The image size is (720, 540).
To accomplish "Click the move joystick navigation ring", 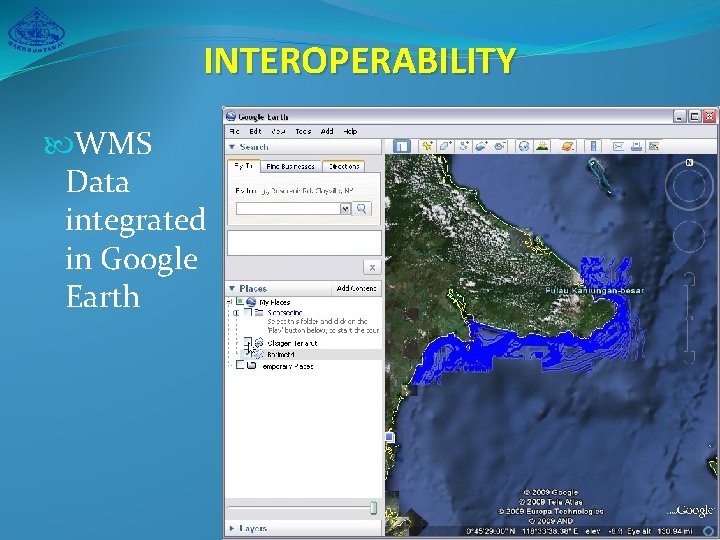I will 689,236.
